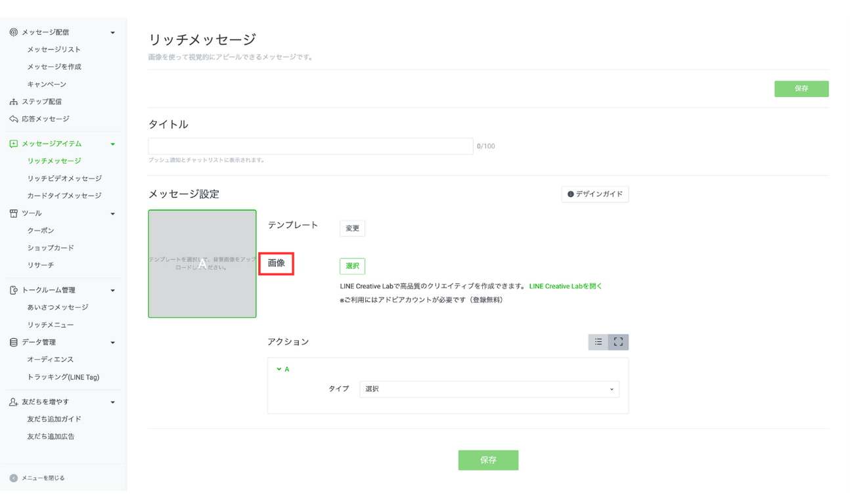Open the LINE Creative Labを開く link
The width and height of the screenshot is (850, 504).
coord(566,286)
